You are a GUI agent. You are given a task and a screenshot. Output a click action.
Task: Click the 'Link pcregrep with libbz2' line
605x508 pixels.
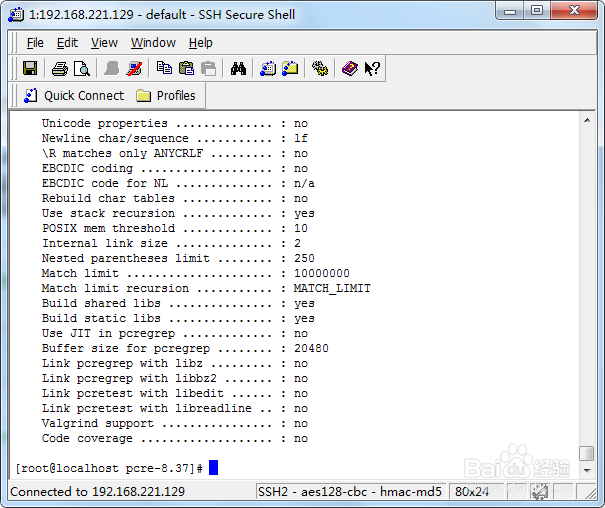click(x=175, y=378)
